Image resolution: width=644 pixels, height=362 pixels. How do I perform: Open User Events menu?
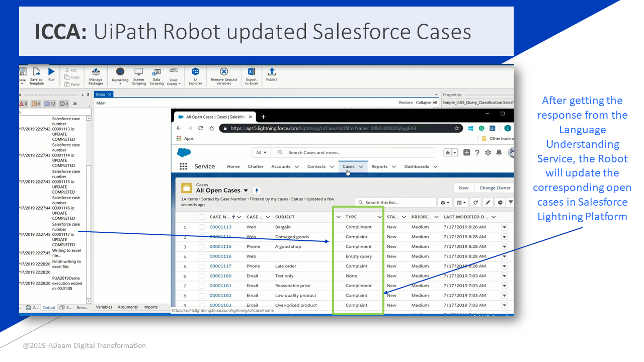coord(174,76)
